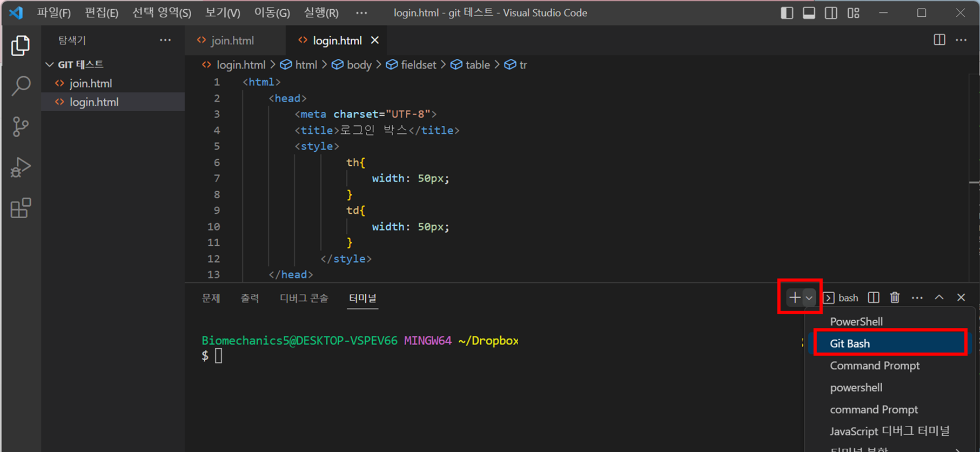Screen dimensions: 980x452
Task: Open the 편집(E) menu
Action: click(x=102, y=13)
